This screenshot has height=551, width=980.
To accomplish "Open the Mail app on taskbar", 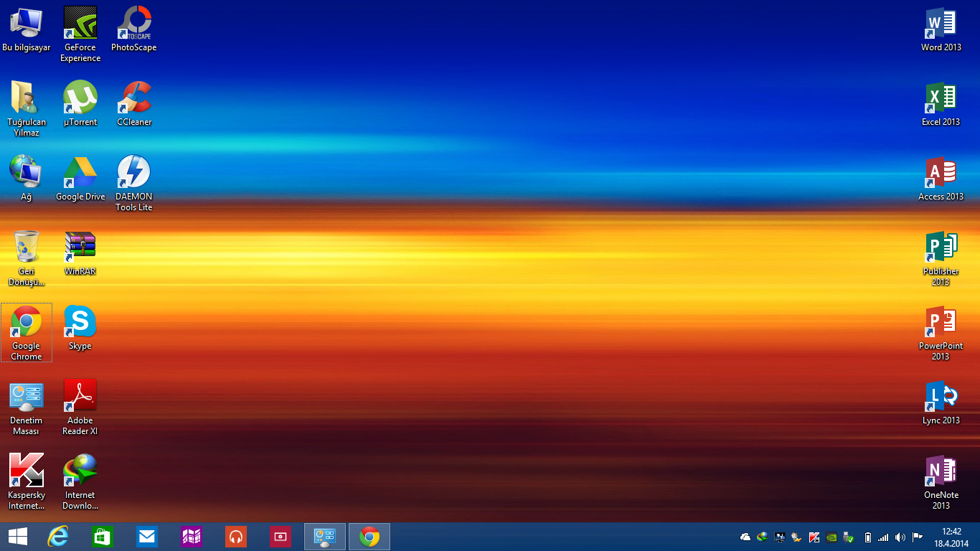I will [146, 537].
